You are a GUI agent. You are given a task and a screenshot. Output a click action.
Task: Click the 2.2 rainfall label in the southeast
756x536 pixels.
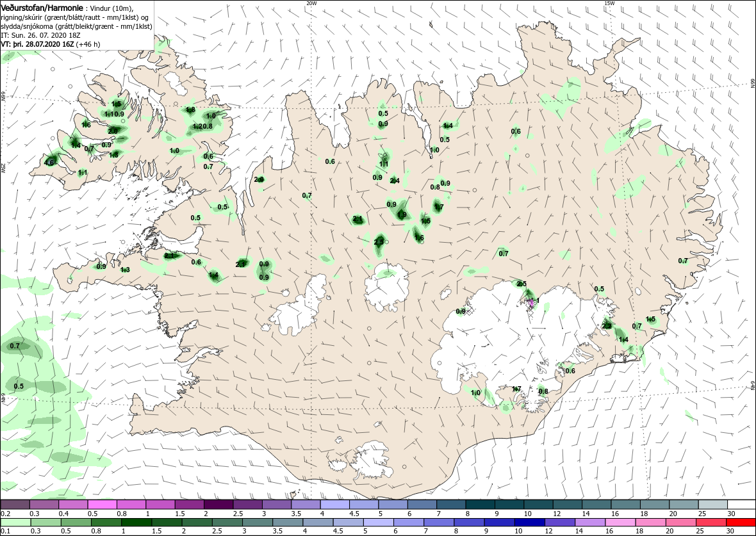[x=607, y=327]
